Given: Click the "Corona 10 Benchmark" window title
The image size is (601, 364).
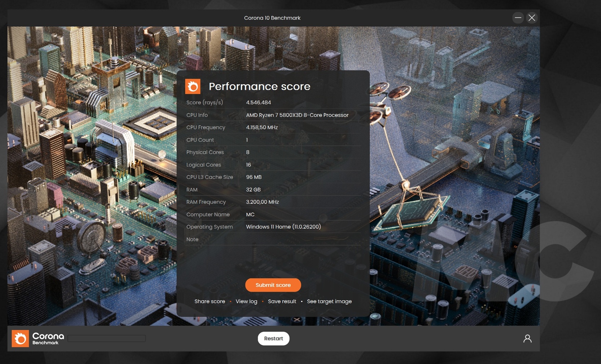Looking at the screenshot, I should 272,18.
